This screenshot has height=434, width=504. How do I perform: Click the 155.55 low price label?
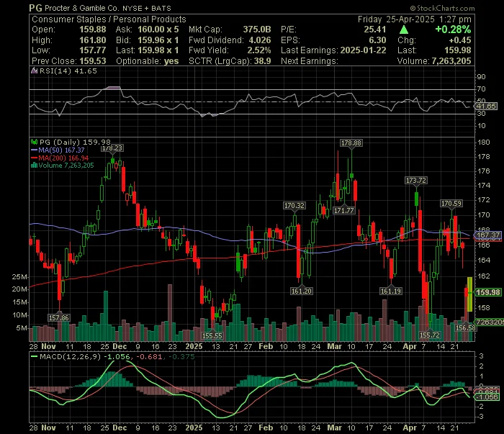point(212,336)
